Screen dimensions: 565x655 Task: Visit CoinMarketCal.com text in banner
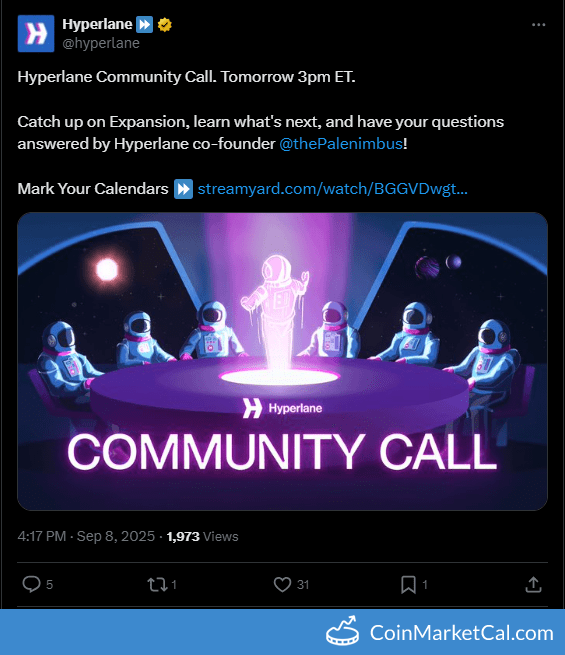pyautogui.click(x=462, y=633)
